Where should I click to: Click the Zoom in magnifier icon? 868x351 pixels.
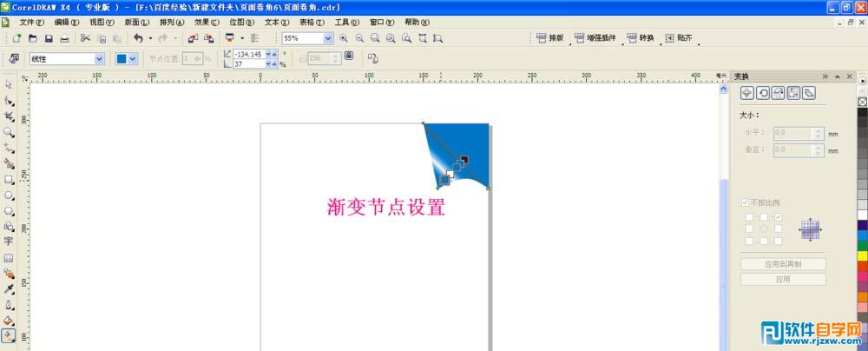click(x=344, y=38)
